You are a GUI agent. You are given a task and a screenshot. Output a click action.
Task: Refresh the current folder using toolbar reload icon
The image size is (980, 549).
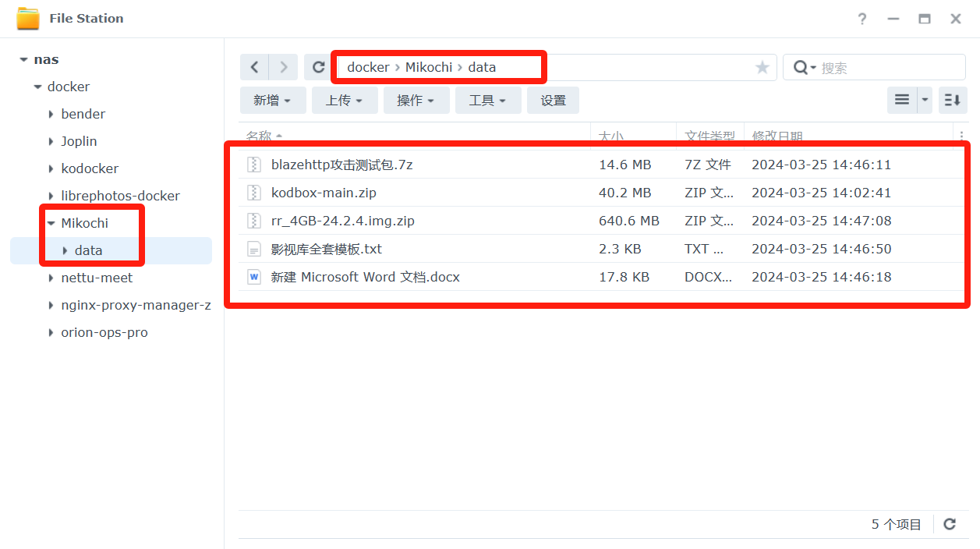(x=318, y=68)
